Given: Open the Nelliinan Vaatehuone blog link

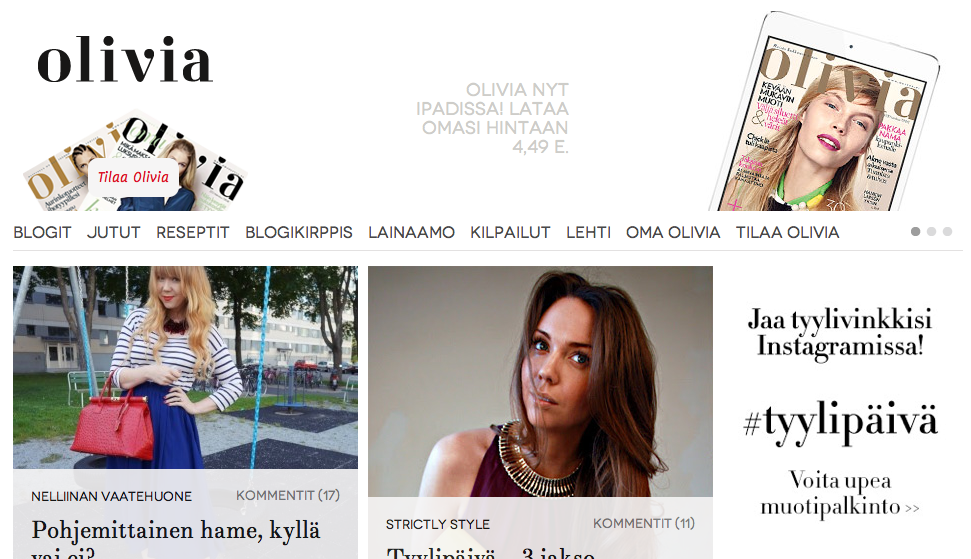Looking at the screenshot, I should point(111,496).
